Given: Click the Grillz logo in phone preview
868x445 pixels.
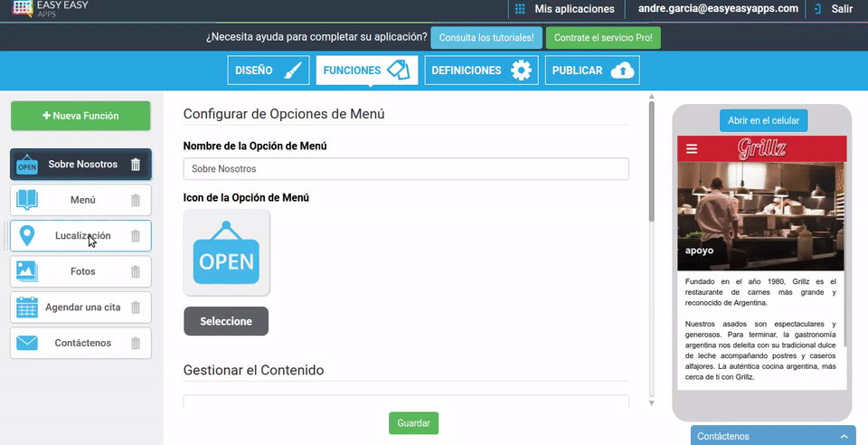Looking at the screenshot, I should pyautogui.click(x=761, y=148).
